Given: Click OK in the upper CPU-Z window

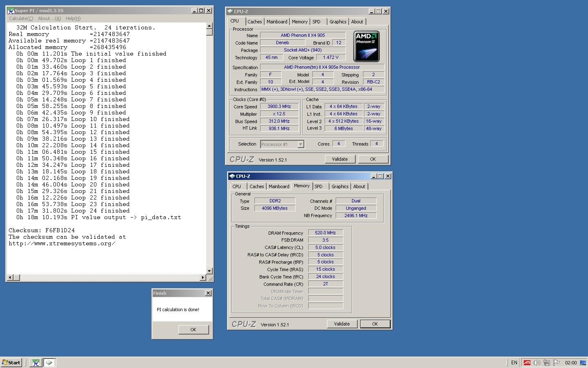Looking at the screenshot, I should point(373,159).
